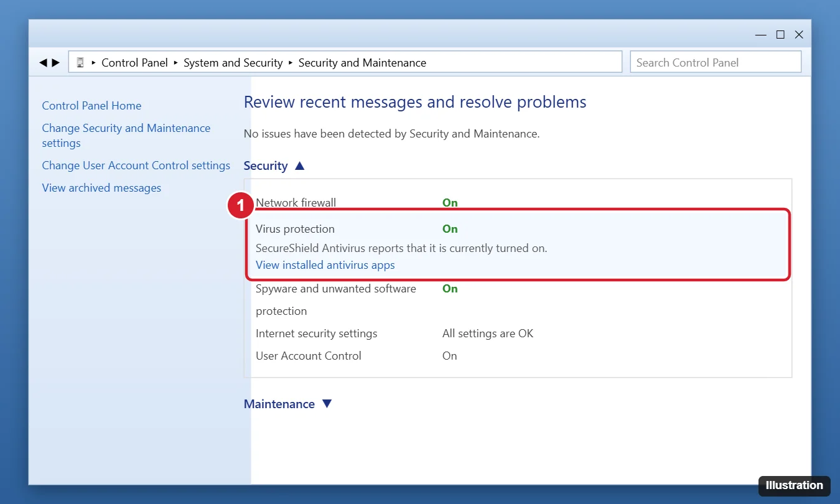Click the On status for Spyware protection
The image size is (840, 504).
(450, 289)
